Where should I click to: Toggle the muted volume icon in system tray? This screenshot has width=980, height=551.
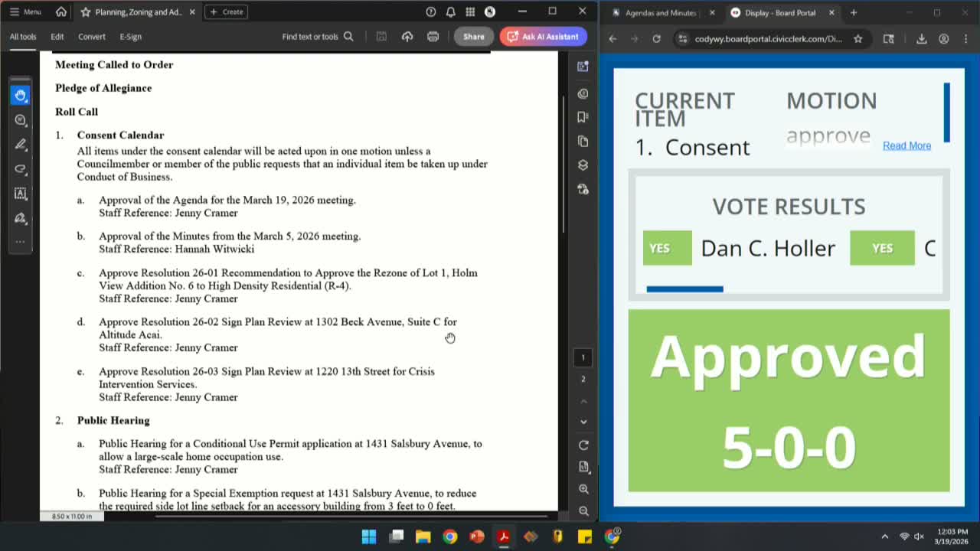pyautogui.click(x=919, y=536)
